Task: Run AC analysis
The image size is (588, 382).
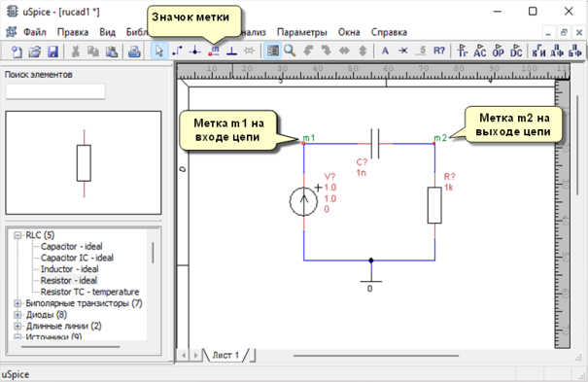Action: 480,51
